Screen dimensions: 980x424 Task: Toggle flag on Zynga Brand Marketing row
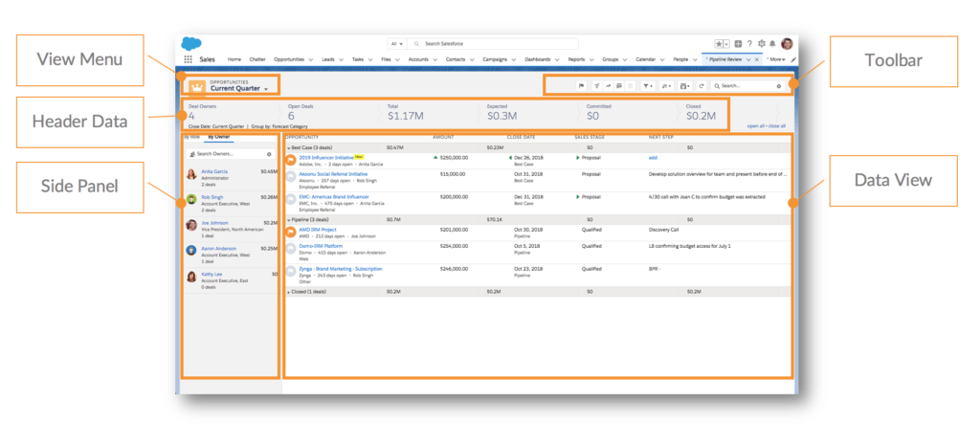pos(291,272)
